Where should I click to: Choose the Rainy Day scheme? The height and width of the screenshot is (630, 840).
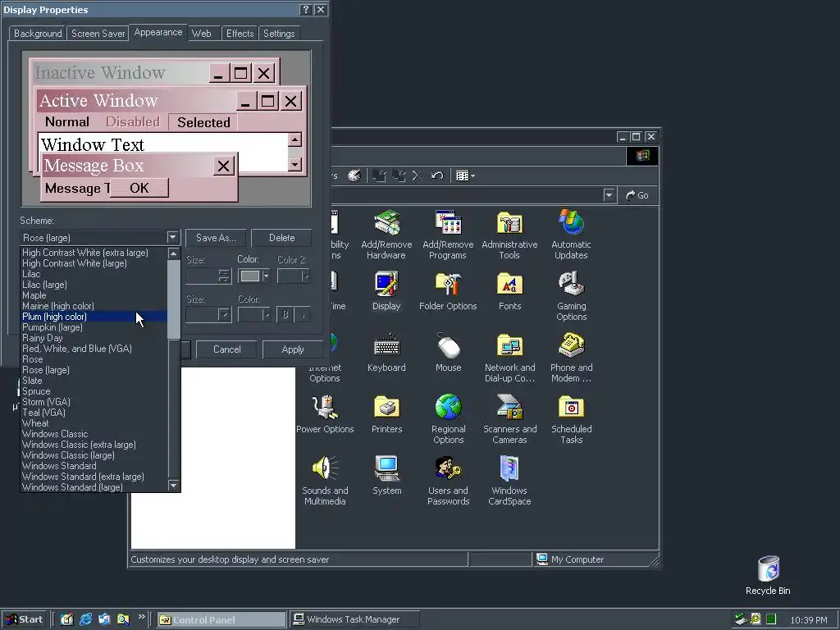click(x=94, y=338)
